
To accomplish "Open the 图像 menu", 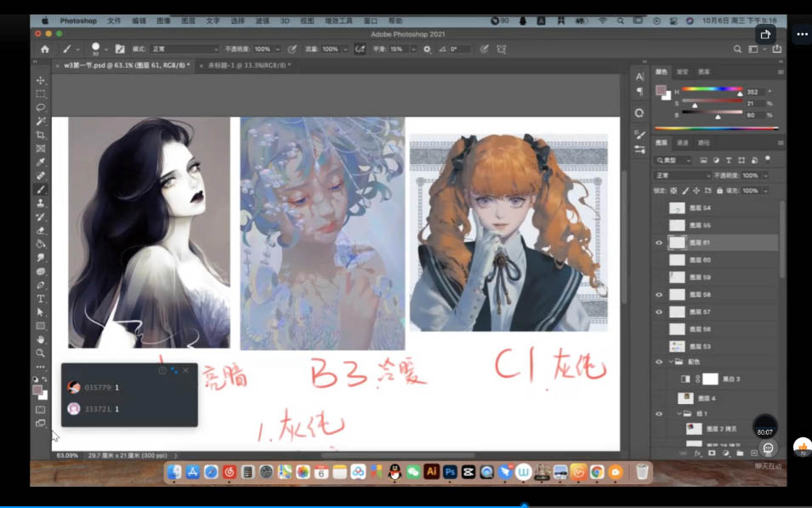I will [163, 20].
